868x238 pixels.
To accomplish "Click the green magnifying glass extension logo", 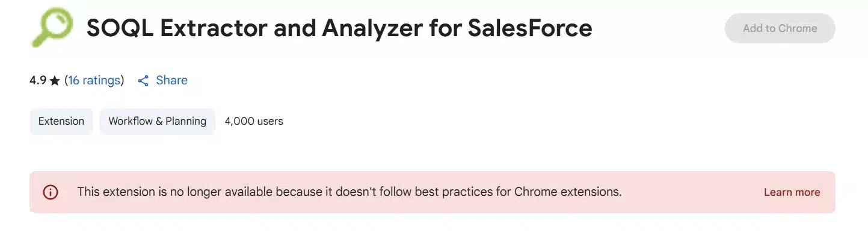I will coord(52,28).
